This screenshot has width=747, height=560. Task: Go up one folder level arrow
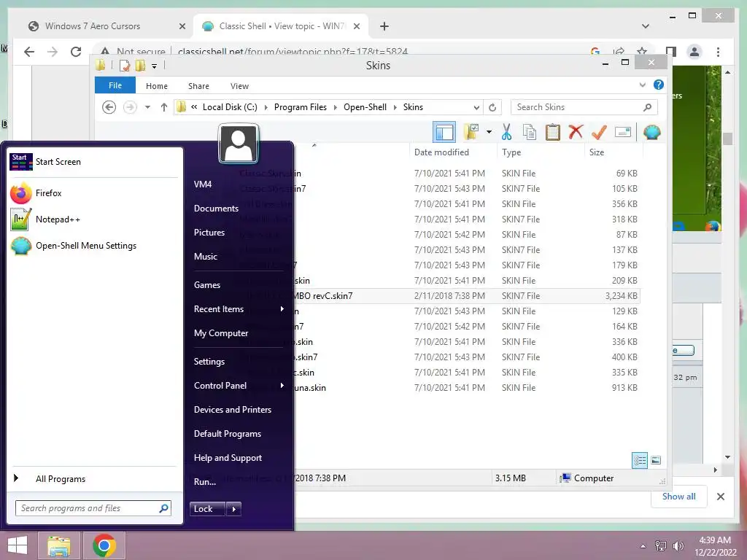164,107
